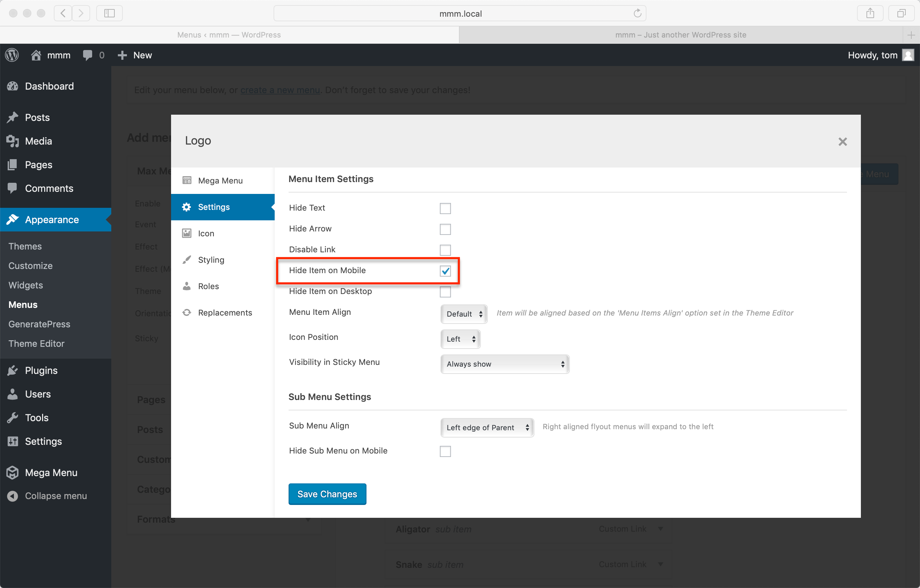Screen dimensions: 920x588
Task: Click the Save Changes button
Action: pos(327,494)
